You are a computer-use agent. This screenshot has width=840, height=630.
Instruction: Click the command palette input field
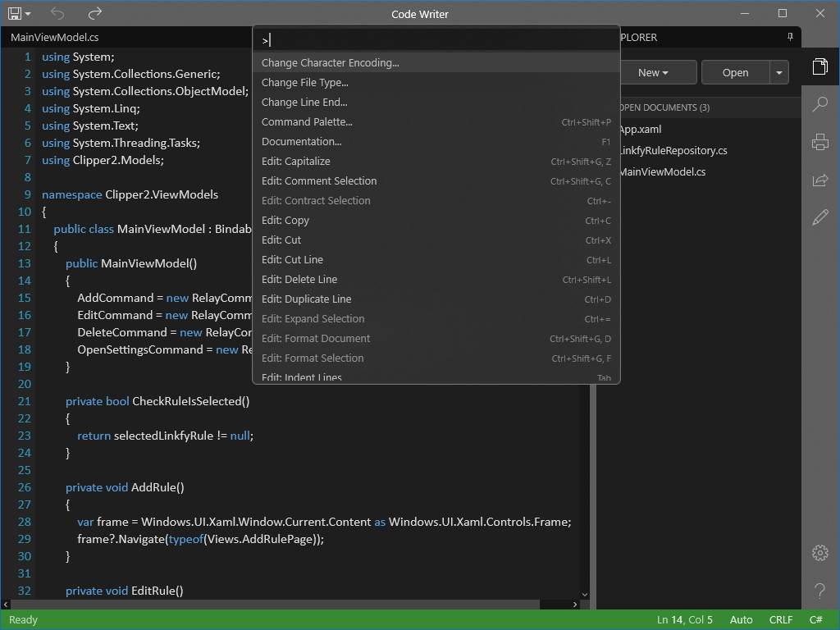coord(436,40)
